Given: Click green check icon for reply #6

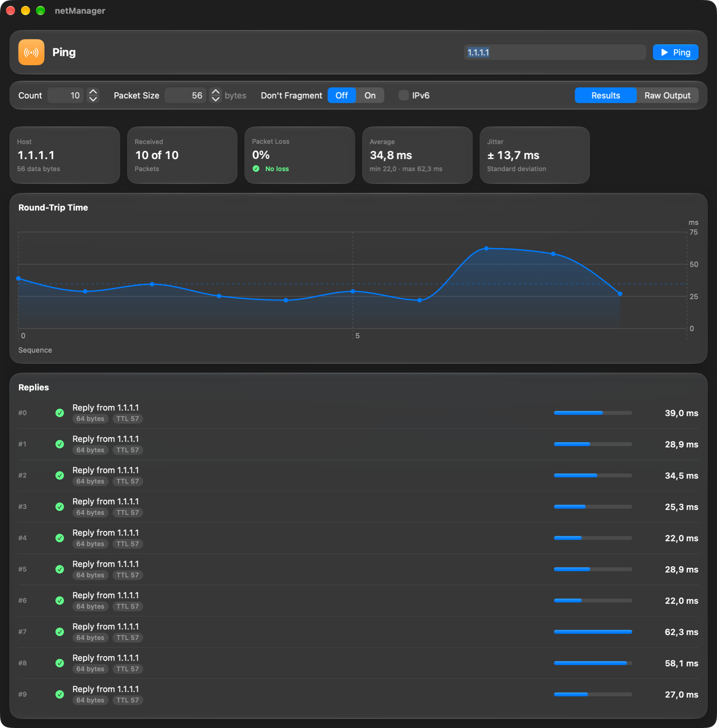Looking at the screenshot, I should (x=60, y=600).
